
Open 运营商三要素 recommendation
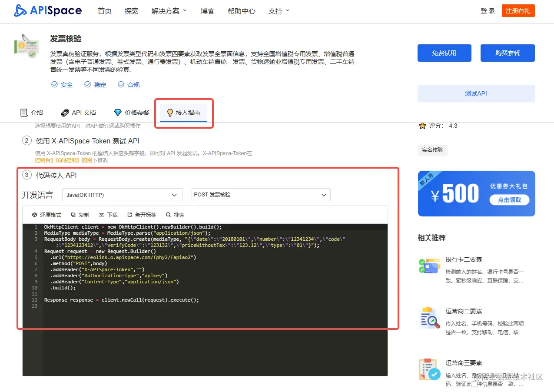(464, 363)
